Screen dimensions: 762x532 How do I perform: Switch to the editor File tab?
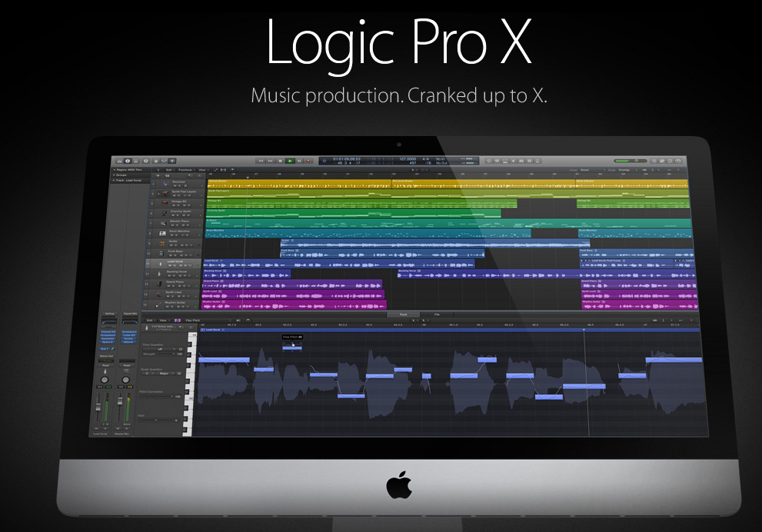(437, 314)
